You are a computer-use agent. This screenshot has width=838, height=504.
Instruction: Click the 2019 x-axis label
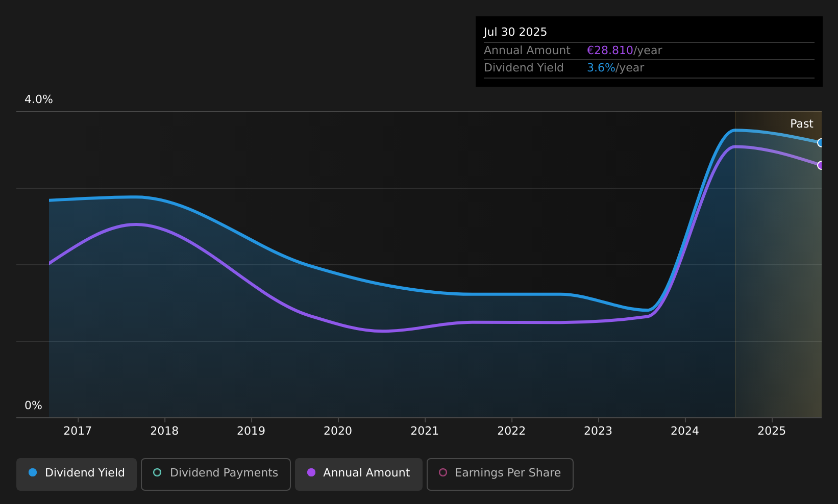[251, 431]
